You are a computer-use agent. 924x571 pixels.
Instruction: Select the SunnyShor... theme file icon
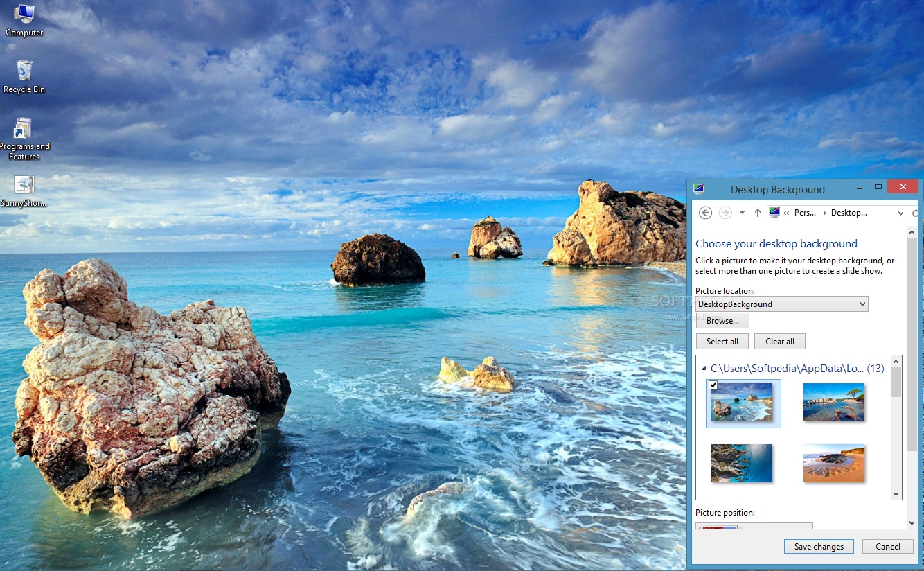pos(24,191)
